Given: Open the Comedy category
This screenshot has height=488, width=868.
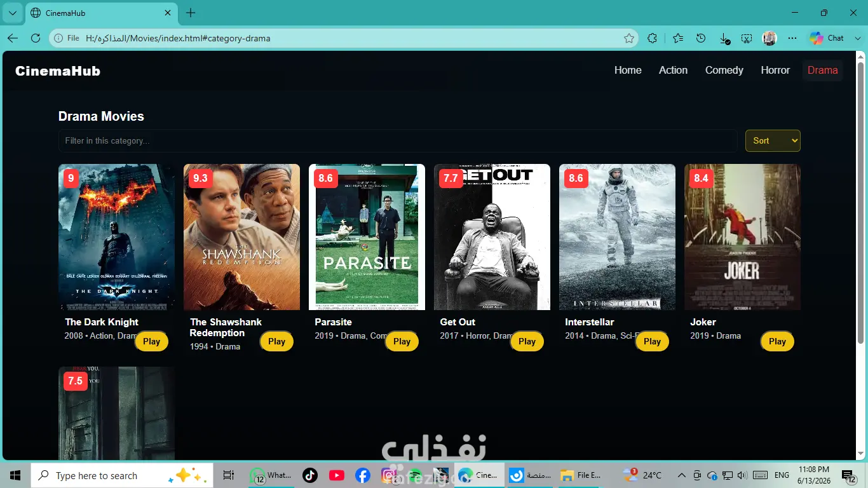Looking at the screenshot, I should [724, 70].
